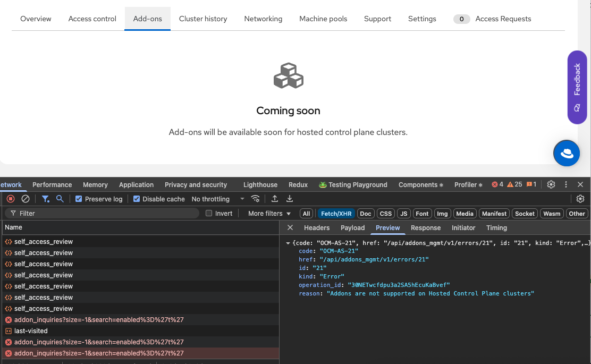This screenshot has width=591, height=364.
Task: Click the import HAR upload icon
Action: (275, 199)
